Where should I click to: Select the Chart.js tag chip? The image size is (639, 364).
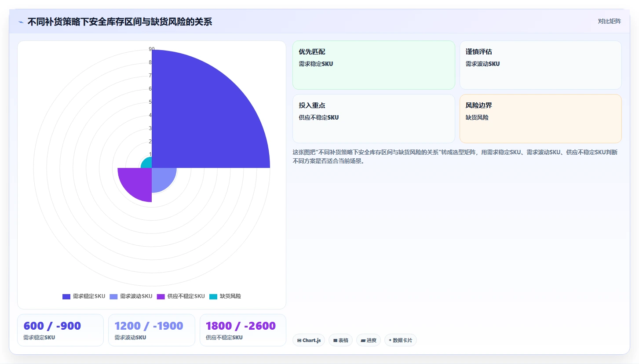pos(309,340)
